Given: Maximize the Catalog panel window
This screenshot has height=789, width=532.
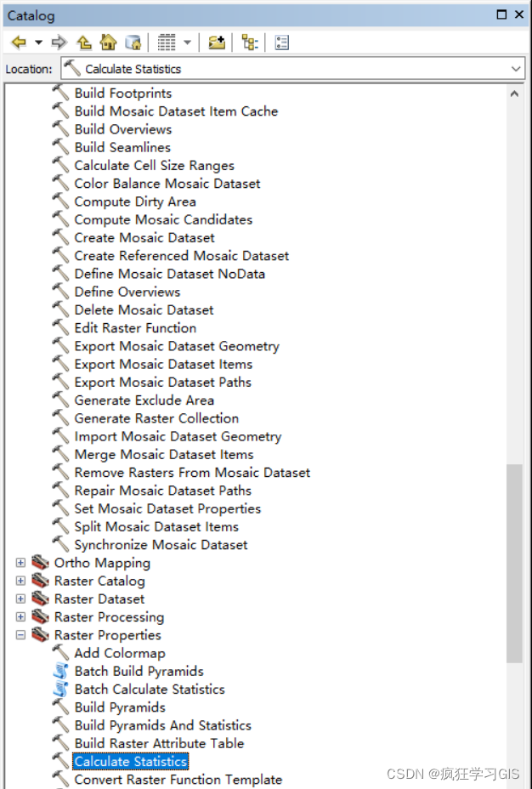Looking at the screenshot, I should (501, 14).
